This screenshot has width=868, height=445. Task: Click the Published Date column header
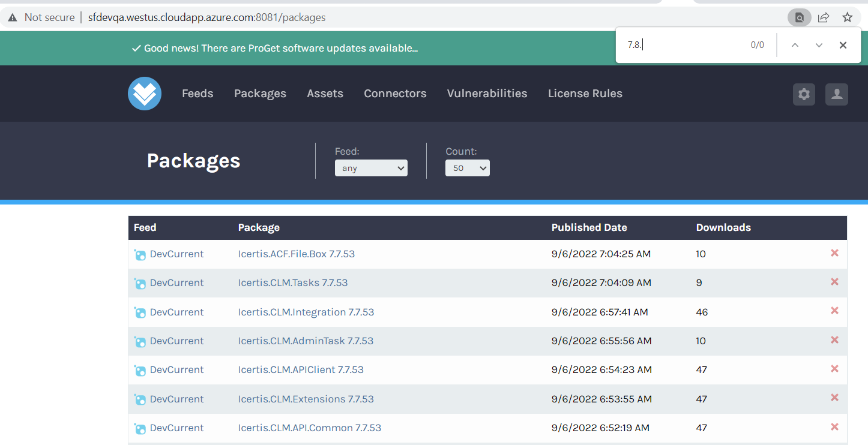coord(589,227)
